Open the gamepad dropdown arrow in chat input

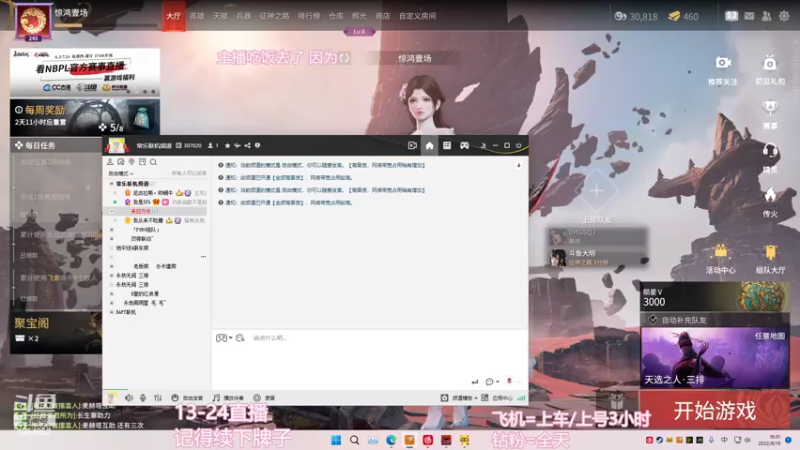pyautogui.click(x=231, y=338)
